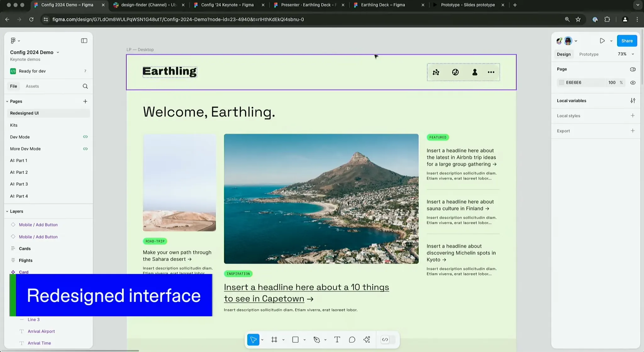The height and width of the screenshot is (352, 644).
Task: Open the Ready for dev view
Action: [x=32, y=71]
